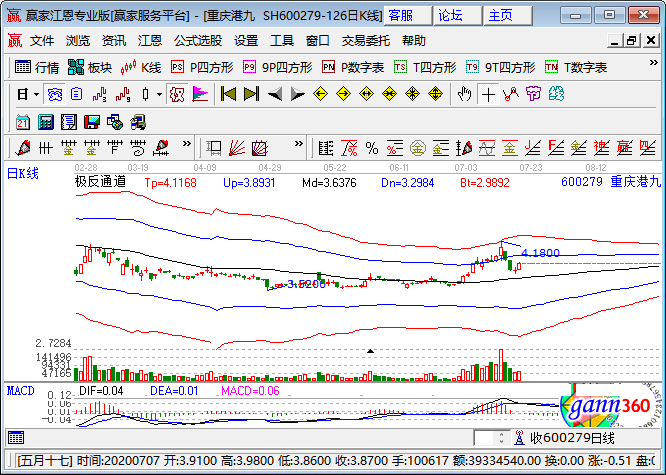Open the 板块 sector view

(x=89, y=67)
